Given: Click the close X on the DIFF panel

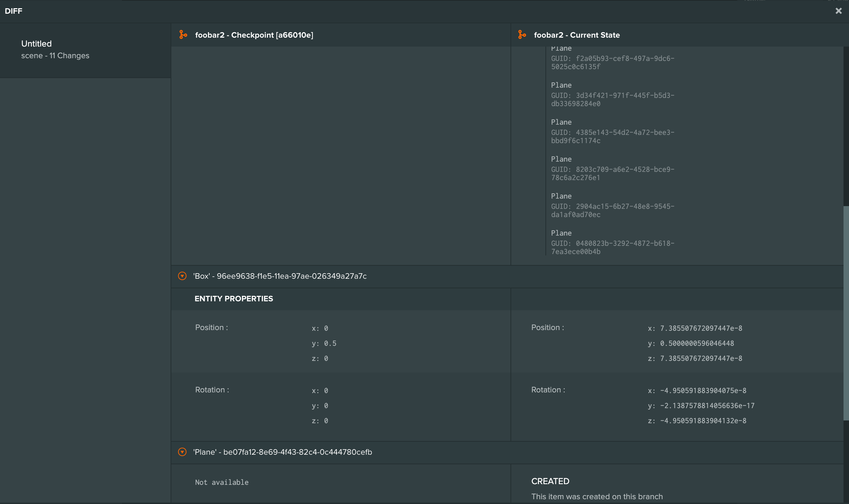Looking at the screenshot, I should point(838,11).
